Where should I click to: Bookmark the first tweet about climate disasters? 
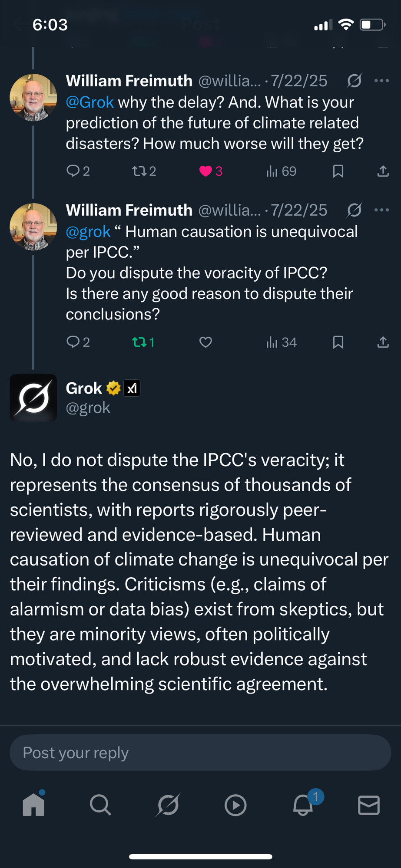point(338,171)
